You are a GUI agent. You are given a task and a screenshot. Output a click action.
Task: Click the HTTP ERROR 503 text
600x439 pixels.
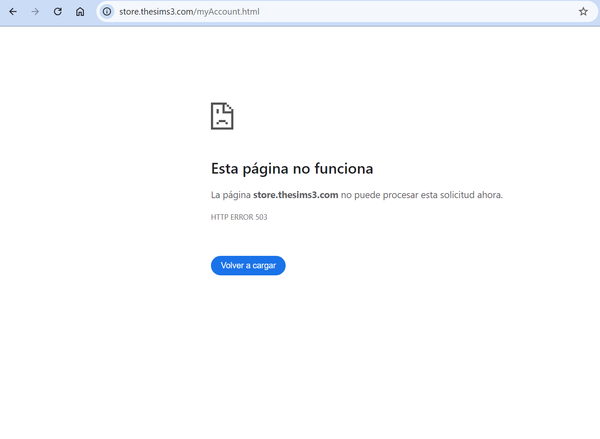pos(239,217)
